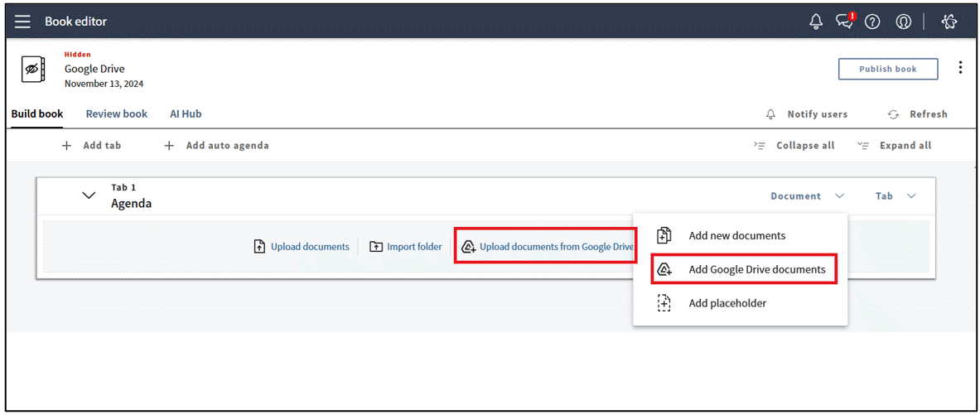980x415 pixels.
Task: Switch to the Review book tab
Action: click(117, 113)
